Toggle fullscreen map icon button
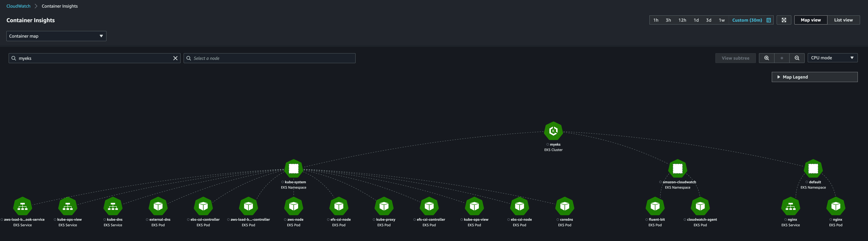Image resolution: width=868 pixels, height=241 pixels. pos(784,20)
